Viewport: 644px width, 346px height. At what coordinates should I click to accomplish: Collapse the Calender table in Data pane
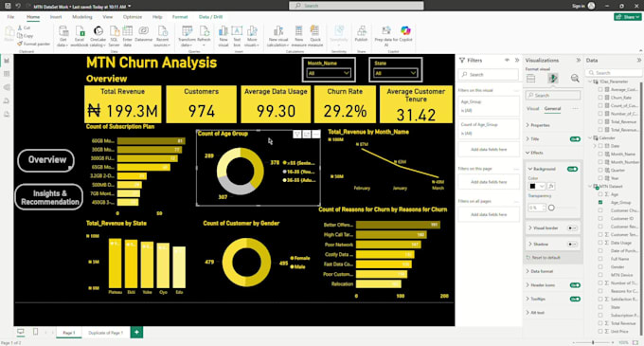pos(591,137)
